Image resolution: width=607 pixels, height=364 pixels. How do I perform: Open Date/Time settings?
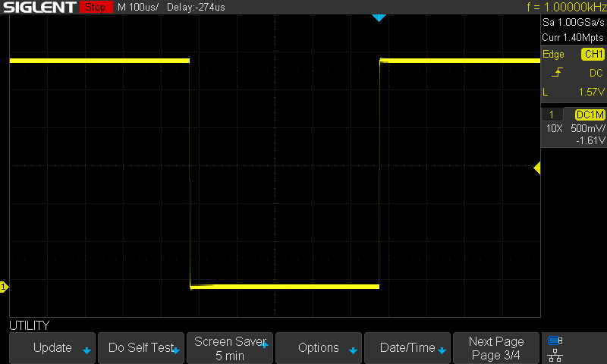(407, 348)
